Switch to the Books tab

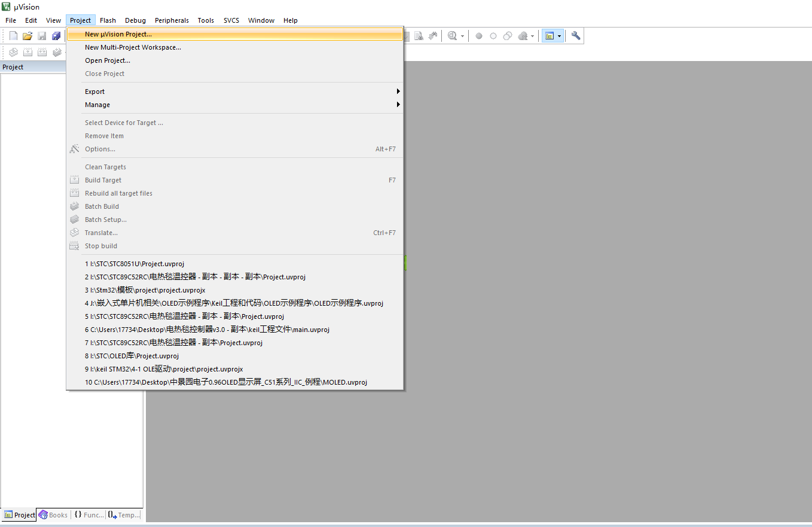click(x=53, y=515)
